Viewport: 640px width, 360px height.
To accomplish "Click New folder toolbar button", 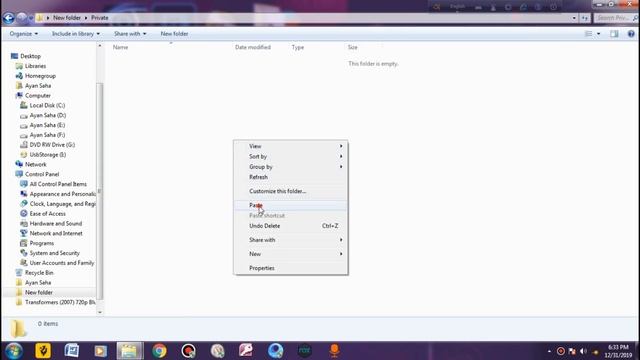I will coord(174,34).
